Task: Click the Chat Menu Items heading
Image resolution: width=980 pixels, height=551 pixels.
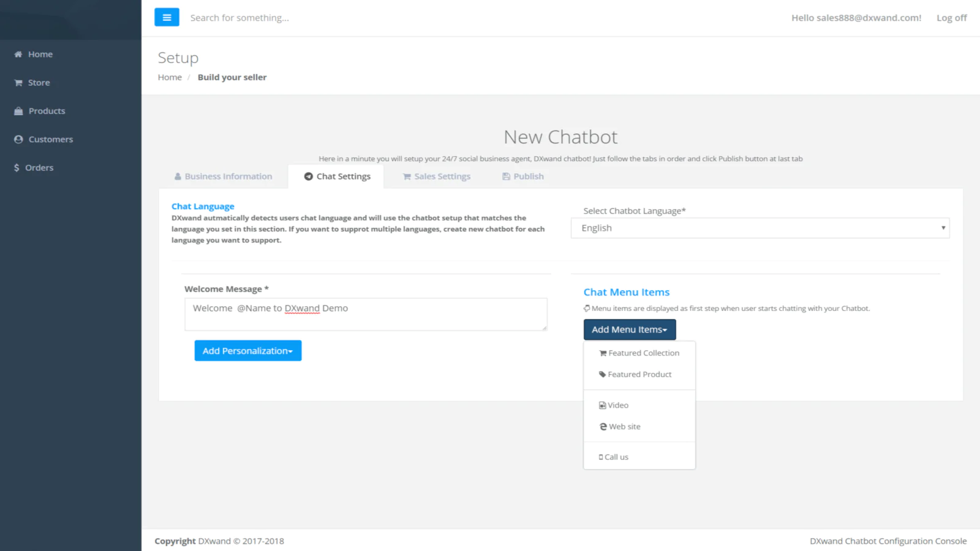Action: tap(627, 292)
